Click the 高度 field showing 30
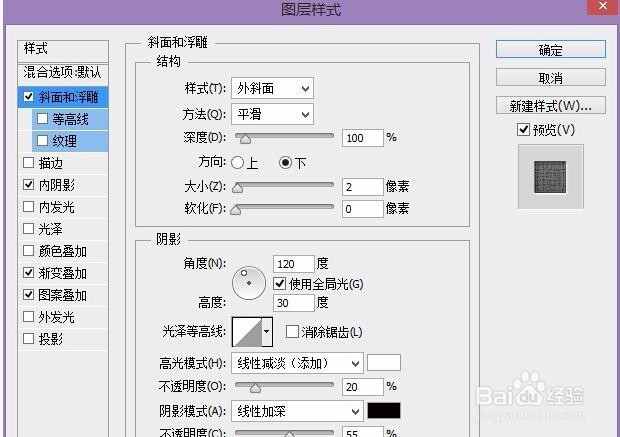Image resolution: width=620 pixels, height=437 pixels. (x=294, y=303)
